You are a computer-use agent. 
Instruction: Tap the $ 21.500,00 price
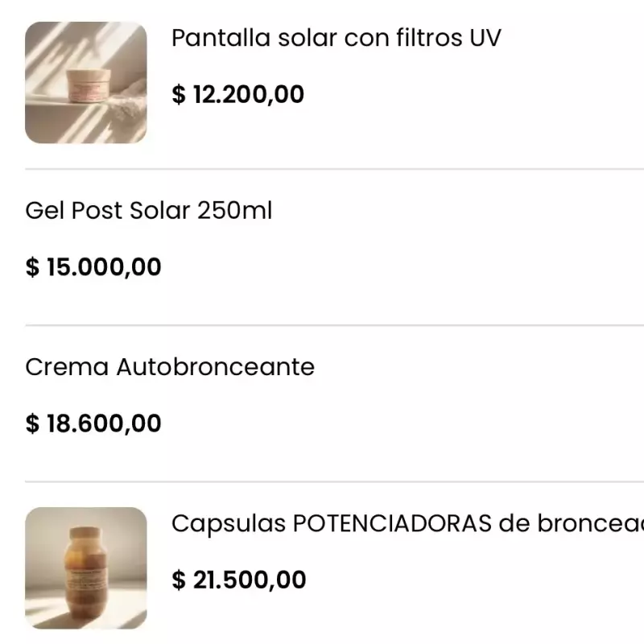point(239,580)
